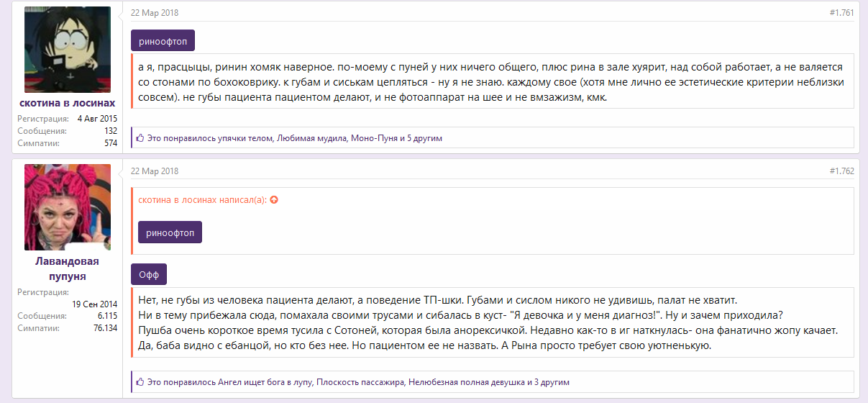This screenshot has width=868, height=403.
Task: Expand the quoted 'ринoофтоп' spoiler in the second post
Action: pyautogui.click(x=170, y=232)
